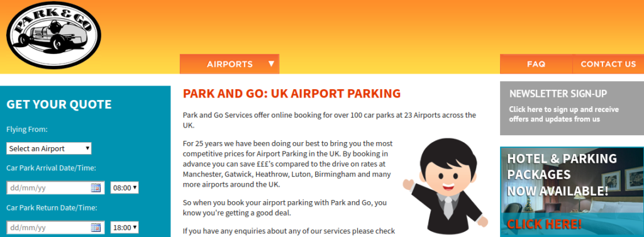Open the 18:00 return time dropdown
644x237 pixels.
tap(125, 227)
